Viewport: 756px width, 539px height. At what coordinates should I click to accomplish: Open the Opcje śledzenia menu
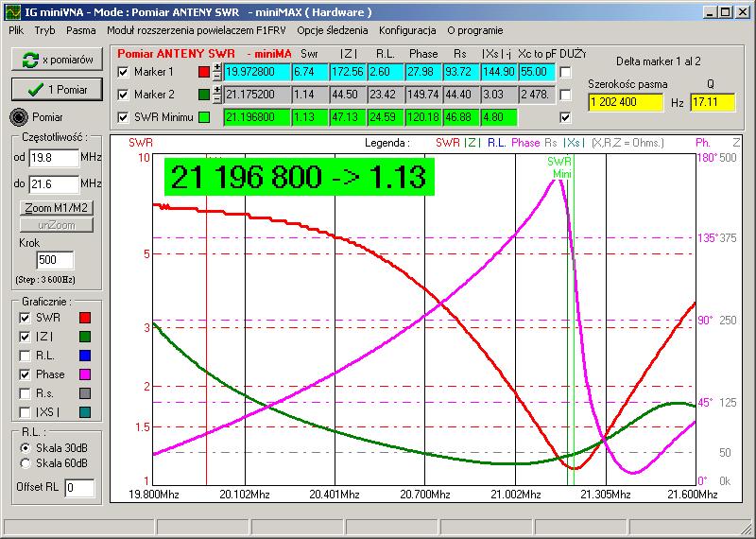tap(332, 30)
